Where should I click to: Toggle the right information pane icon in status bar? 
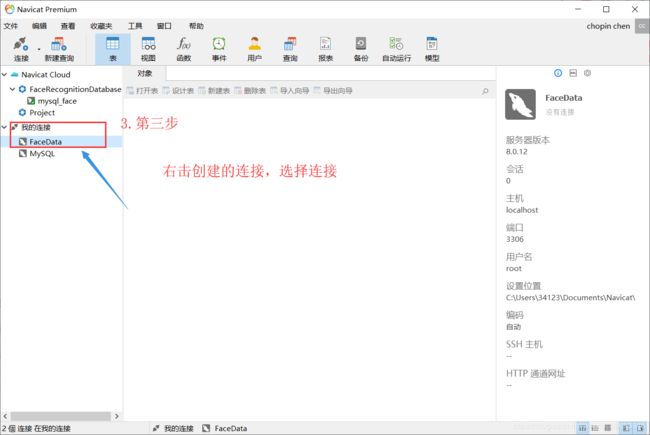point(640,428)
